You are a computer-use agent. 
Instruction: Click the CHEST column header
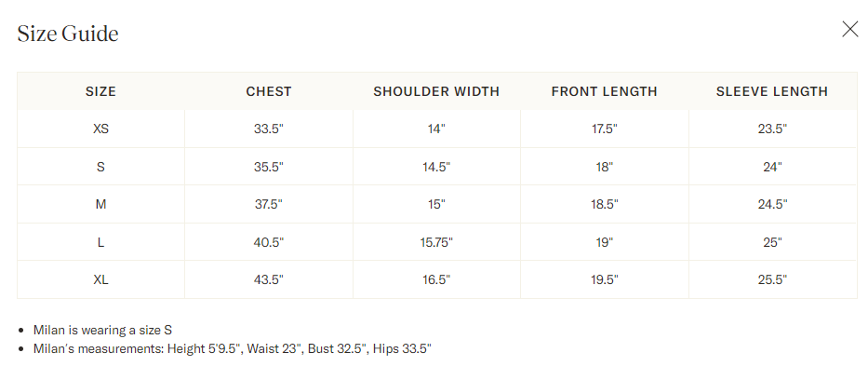[x=269, y=91]
